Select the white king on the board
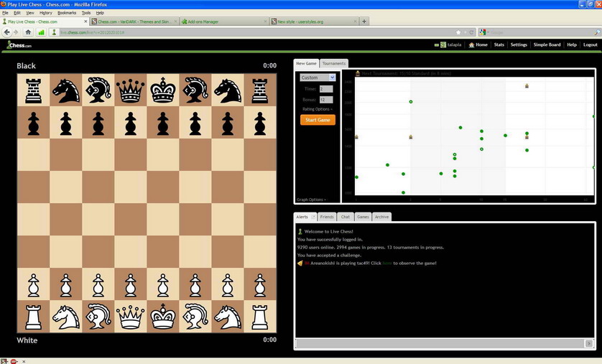This screenshot has height=364, width=602. 163,317
